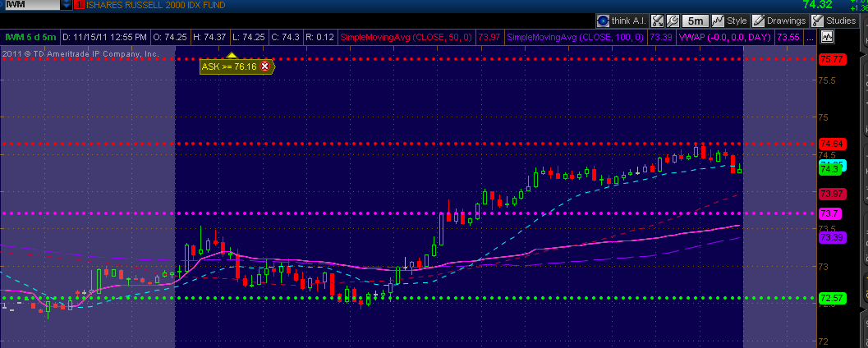868x348 pixels.
Task: Click the red 73.97 price axis bubble
Action: [832, 194]
